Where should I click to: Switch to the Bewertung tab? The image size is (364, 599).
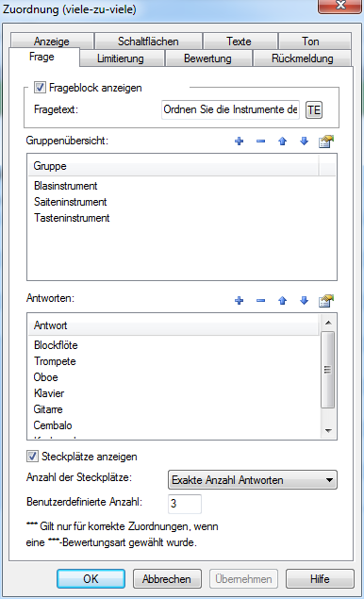coord(207,58)
